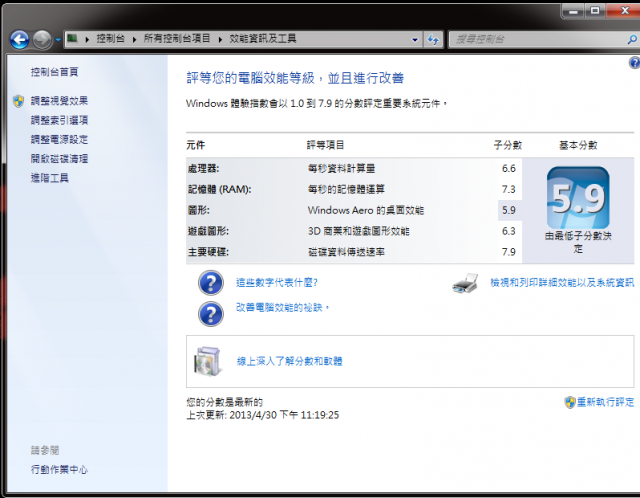This screenshot has width=640, height=498.
Task: Open 開啟磁碟清理 sidebar link
Action: [59, 158]
